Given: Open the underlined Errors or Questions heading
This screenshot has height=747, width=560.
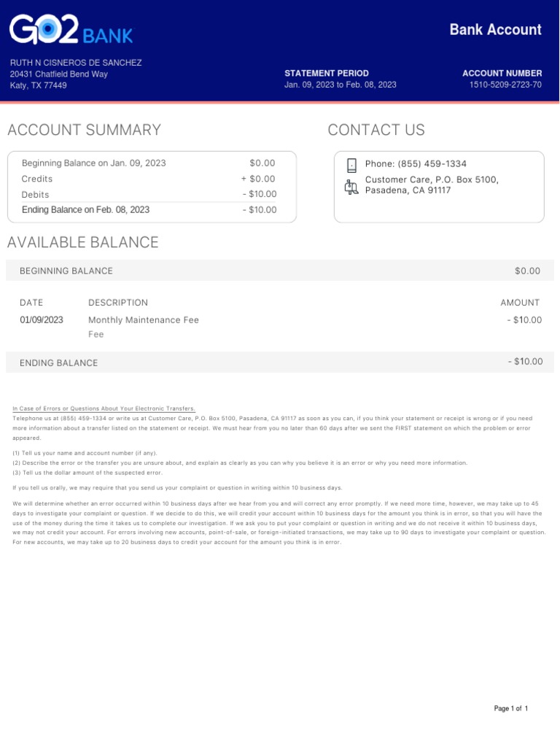Looking at the screenshot, I should click(104, 409).
